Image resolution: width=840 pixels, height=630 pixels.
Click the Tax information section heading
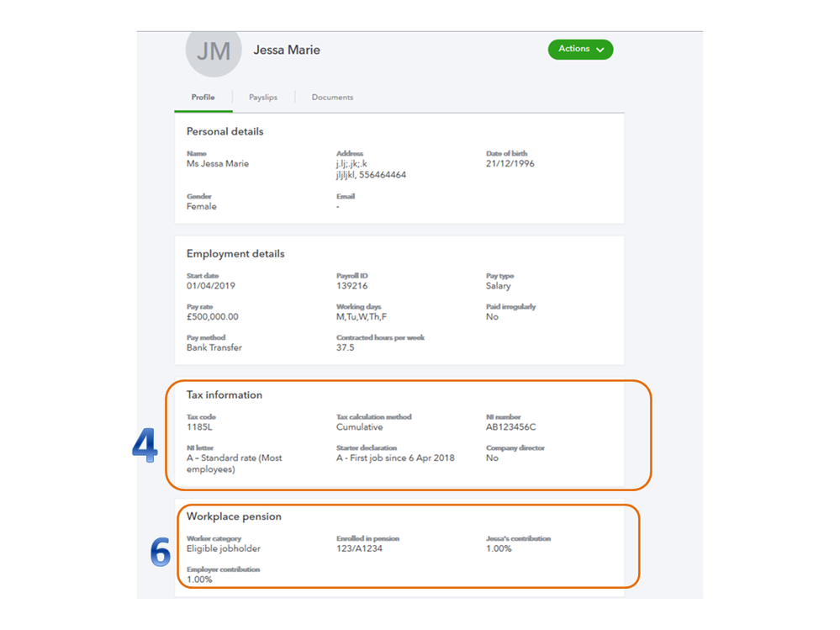click(225, 395)
